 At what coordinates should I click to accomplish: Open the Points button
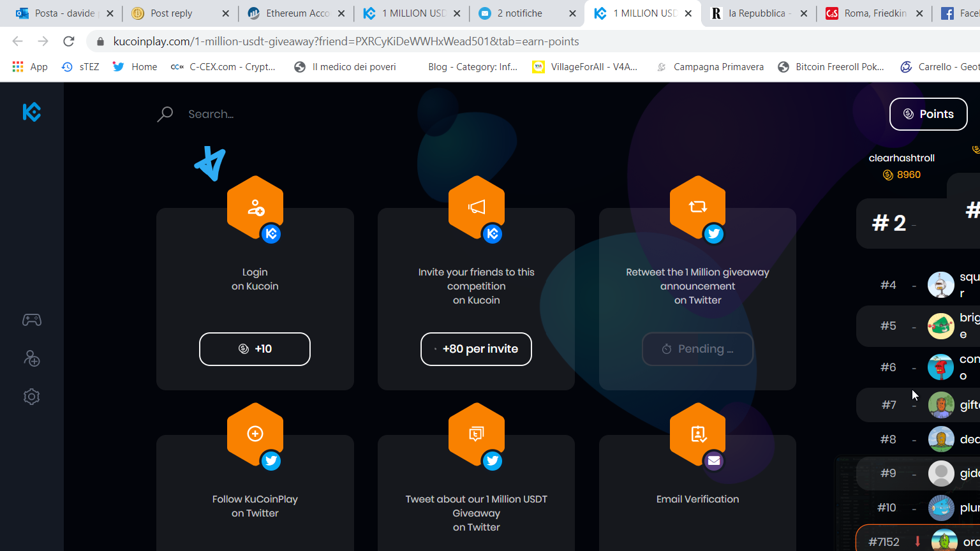928,114
